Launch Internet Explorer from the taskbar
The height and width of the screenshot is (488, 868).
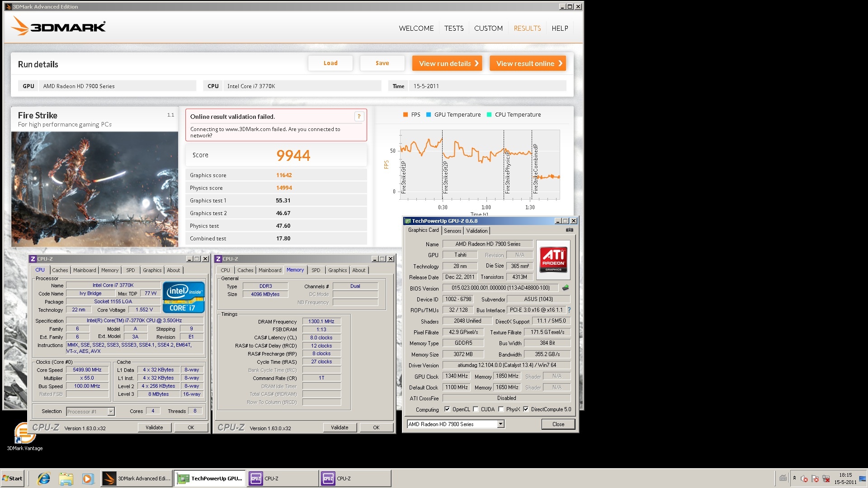click(44, 479)
